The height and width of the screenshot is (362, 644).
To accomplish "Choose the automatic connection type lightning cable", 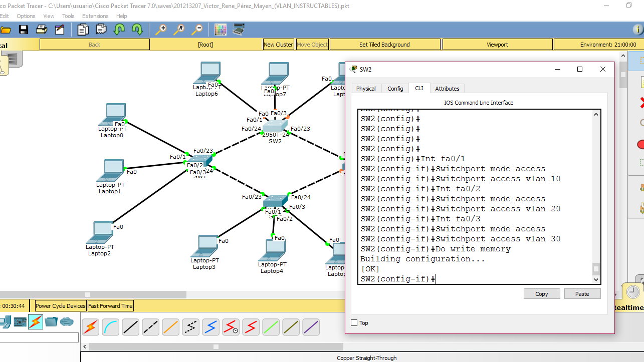I will [x=91, y=327].
